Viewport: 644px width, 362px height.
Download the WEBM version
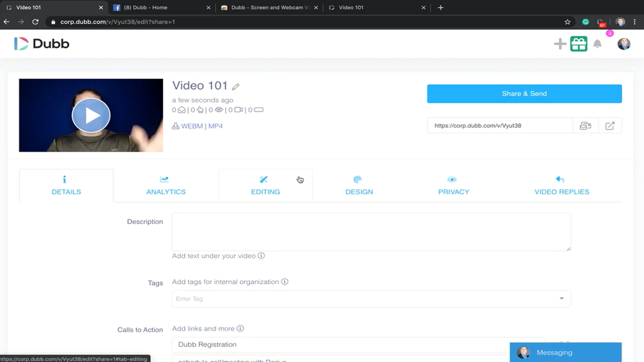click(192, 126)
